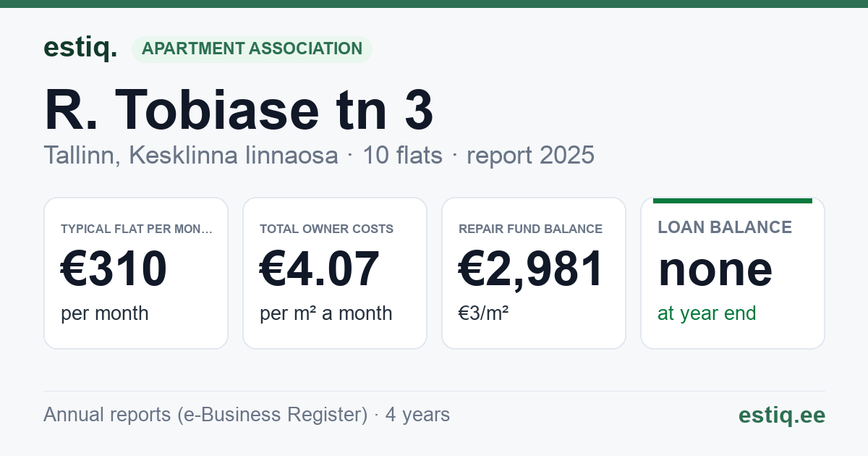Click the LOAN BALANCE label

pyautogui.click(x=725, y=227)
